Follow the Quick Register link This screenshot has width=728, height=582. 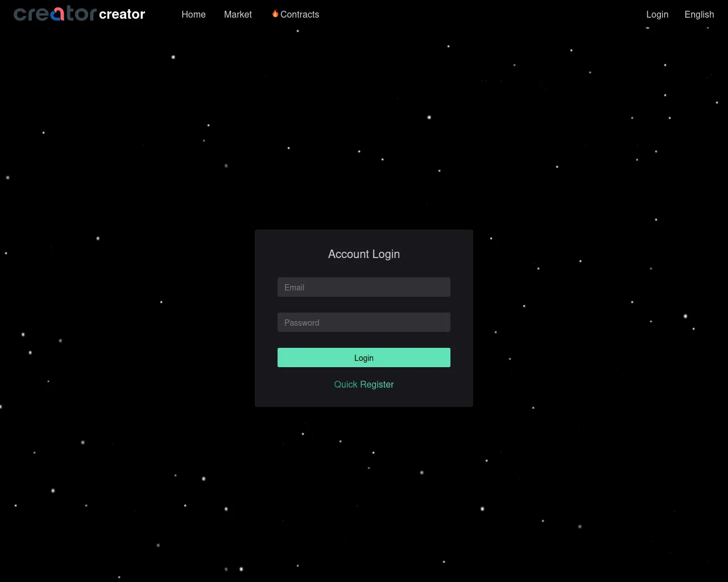click(x=364, y=384)
